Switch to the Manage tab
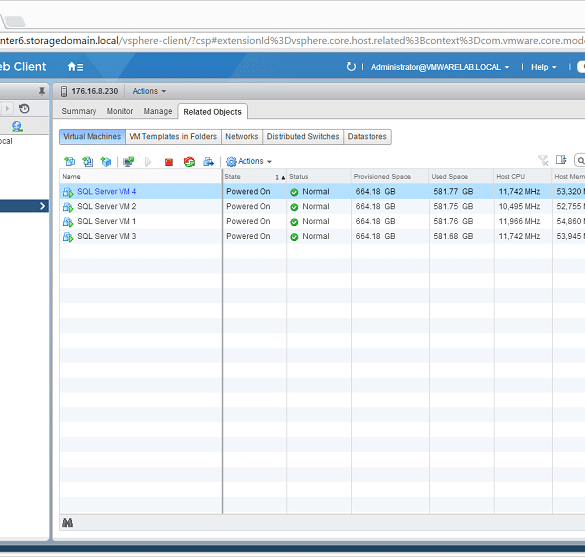The image size is (585, 557). point(158,111)
